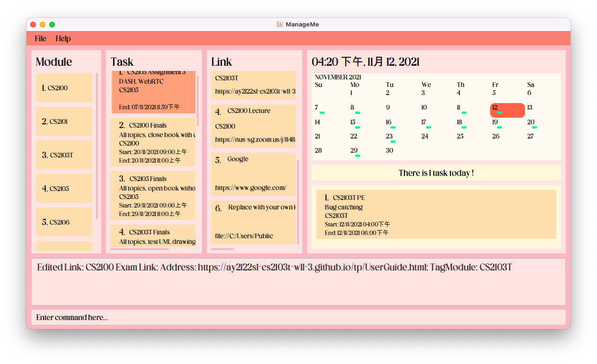Screen dimensions: 597x364
Task: Select calendar day 17
Action: pos(424,122)
